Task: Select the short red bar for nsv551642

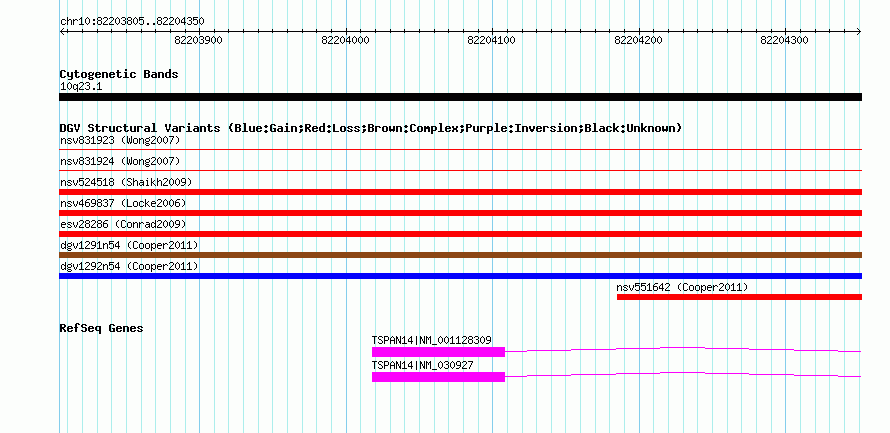Action: 740,297
